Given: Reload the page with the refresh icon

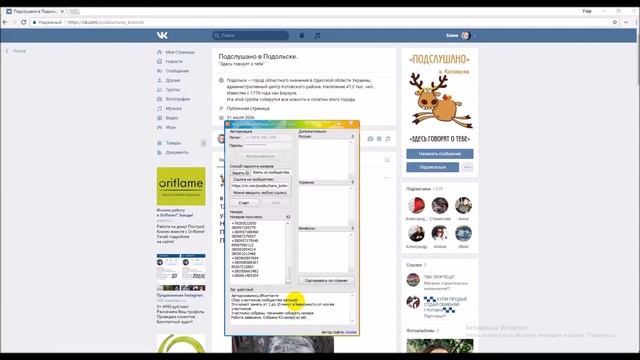Looking at the screenshot, I should pos(24,22).
